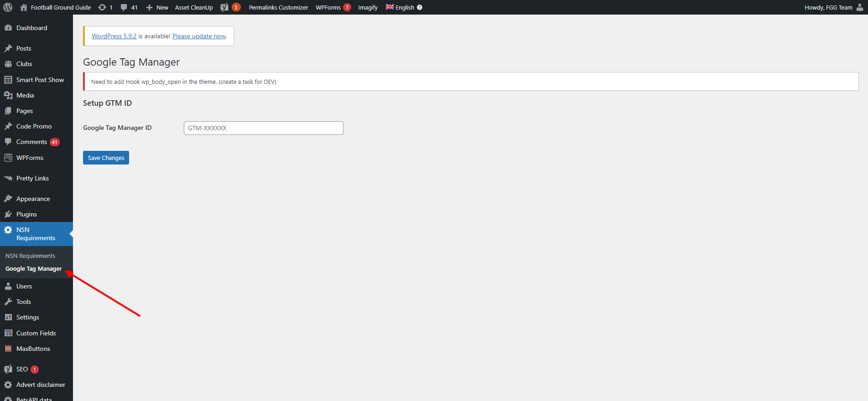Open the Yoast SEO icon in the top bar
868x401 pixels.
(x=224, y=7)
